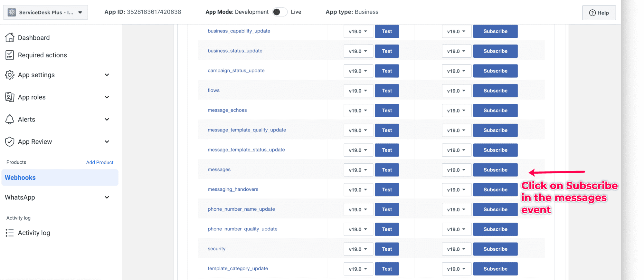Open subscribe version dropdown for messages
Image resolution: width=644 pixels, height=280 pixels.
(x=456, y=170)
